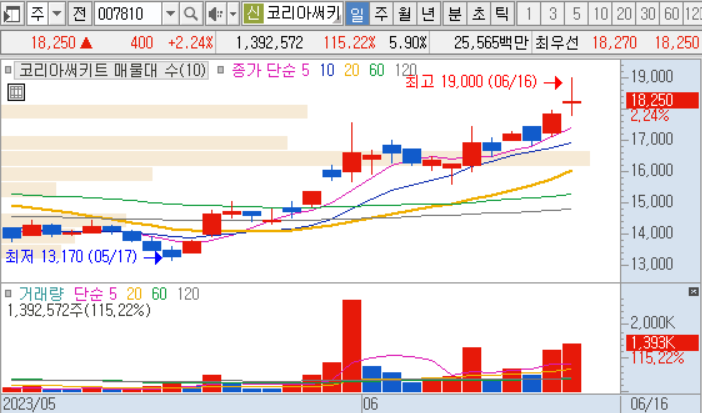Click tallest red volume bar
Image resolution: width=702 pixels, height=413 pixels.
(x=352, y=346)
